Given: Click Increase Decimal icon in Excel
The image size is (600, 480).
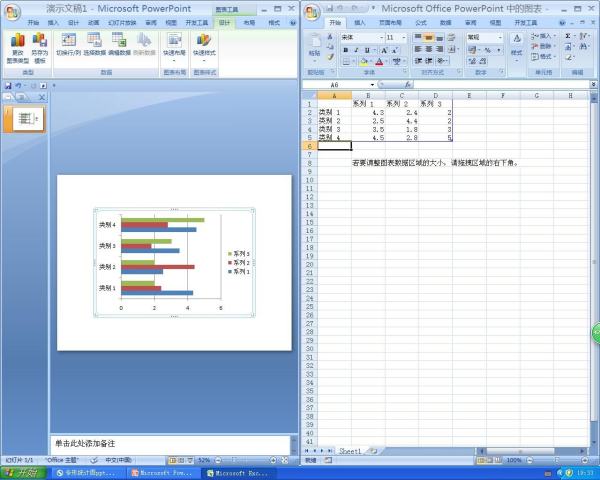Looking at the screenshot, I should click(x=472, y=61).
